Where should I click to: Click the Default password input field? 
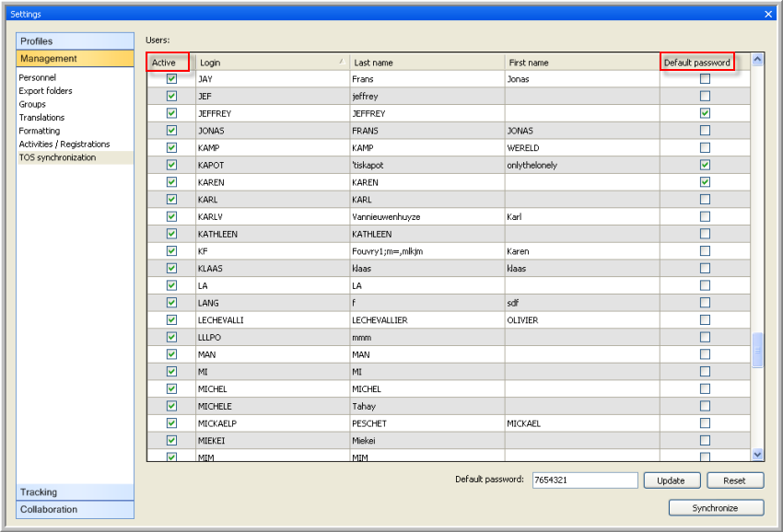(584, 480)
